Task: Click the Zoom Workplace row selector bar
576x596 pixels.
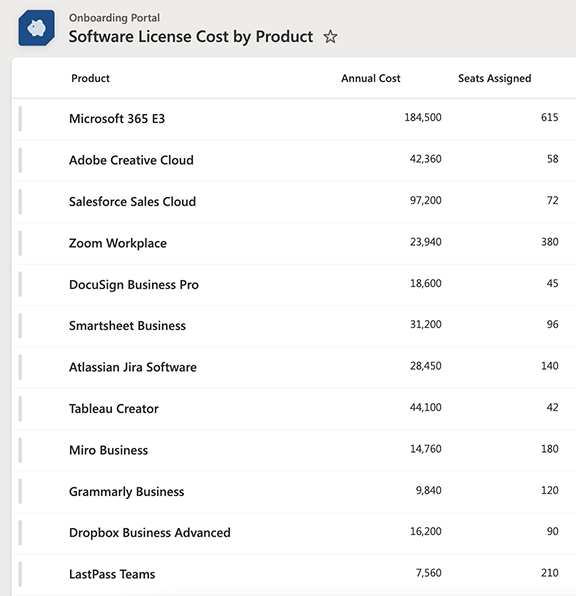Action: click(x=20, y=243)
